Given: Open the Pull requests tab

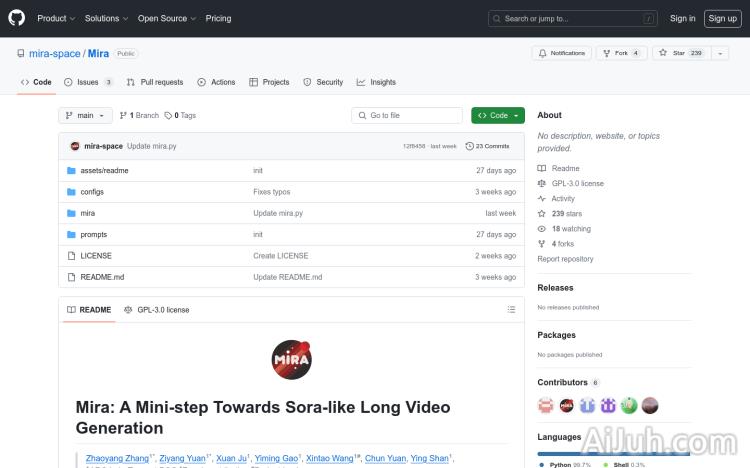Looking at the screenshot, I should [x=155, y=82].
